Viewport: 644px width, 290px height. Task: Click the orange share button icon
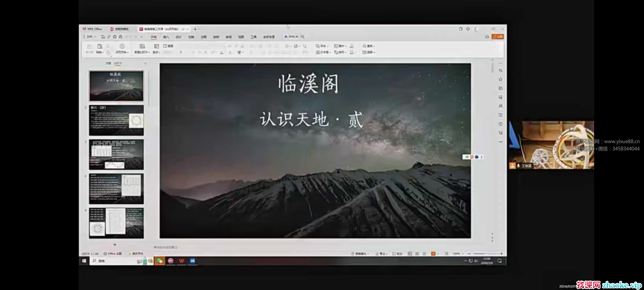[497, 37]
